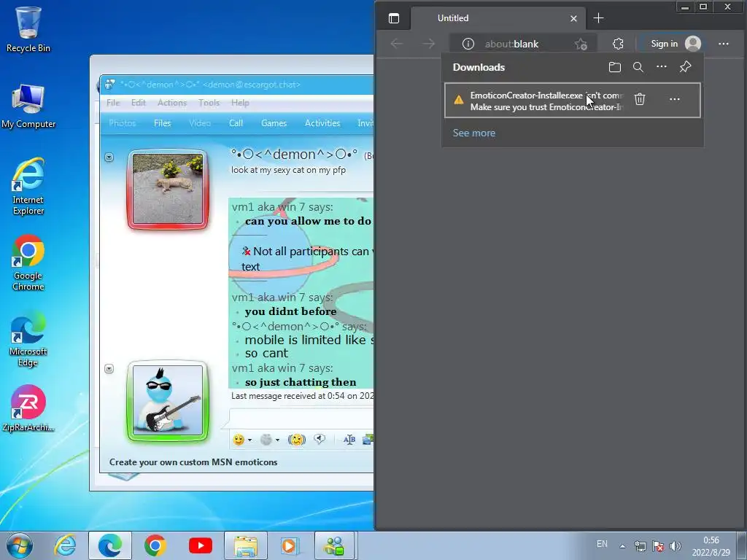Select My Computer desktop icon
Screen dimensions: 747x560
(28, 106)
